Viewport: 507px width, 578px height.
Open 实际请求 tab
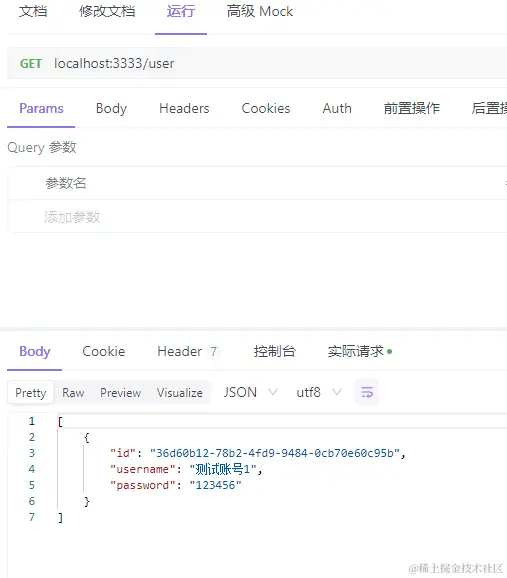[x=360, y=351]
